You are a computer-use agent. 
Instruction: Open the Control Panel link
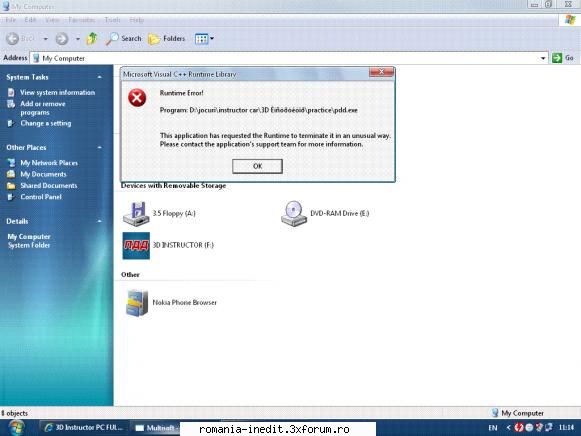coord(41,197)
